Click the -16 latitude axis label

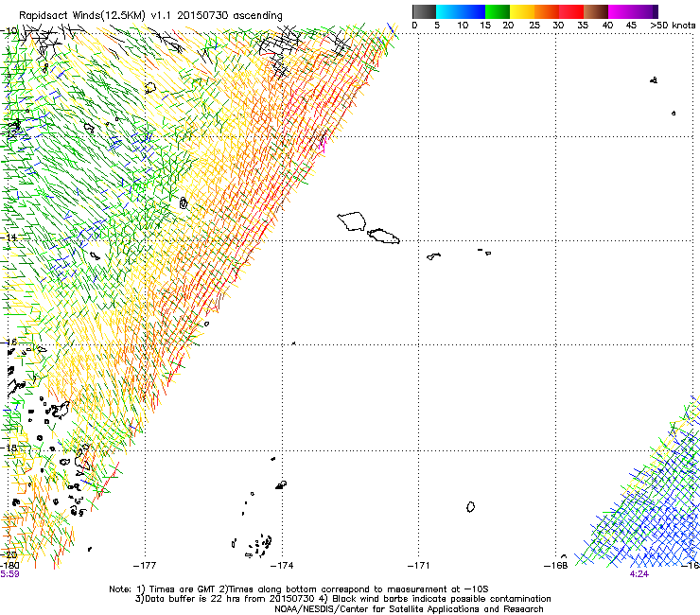point(9,343)
